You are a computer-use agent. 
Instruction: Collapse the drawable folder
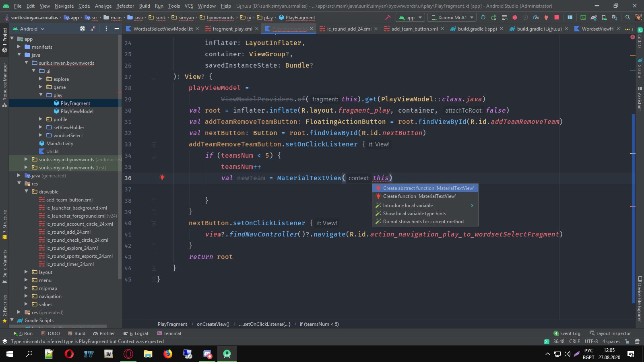(x=26, y=191)
